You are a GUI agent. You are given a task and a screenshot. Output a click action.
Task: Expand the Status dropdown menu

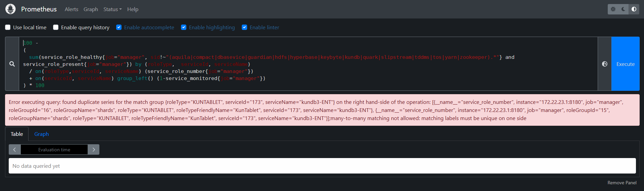[x=112, y=9]
